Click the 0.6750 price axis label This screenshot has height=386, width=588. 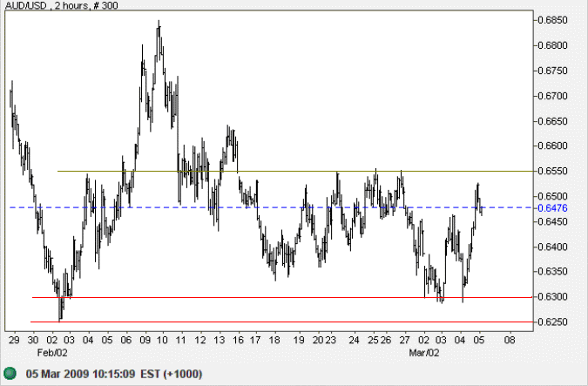553,71
